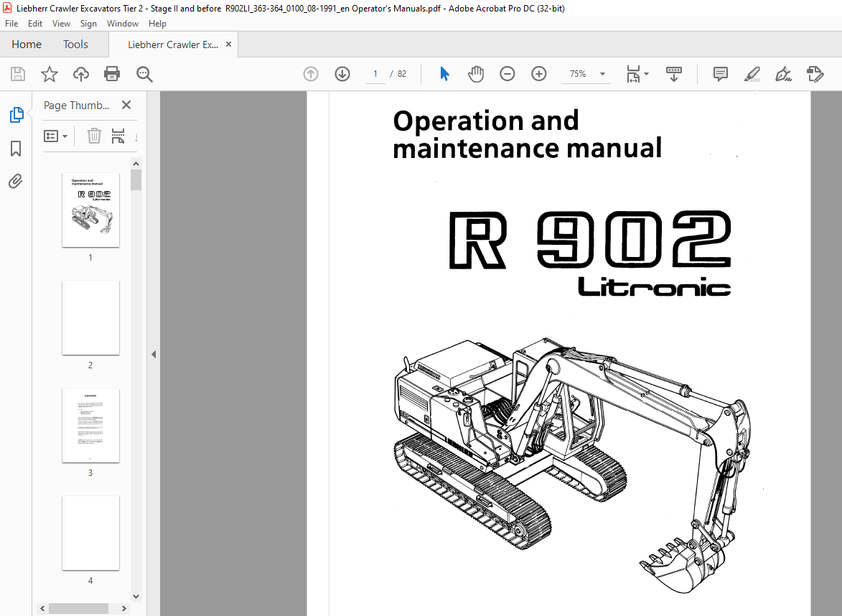Switch to the Home tab
This screenshot has height=616, width=842.
point(27,45)
